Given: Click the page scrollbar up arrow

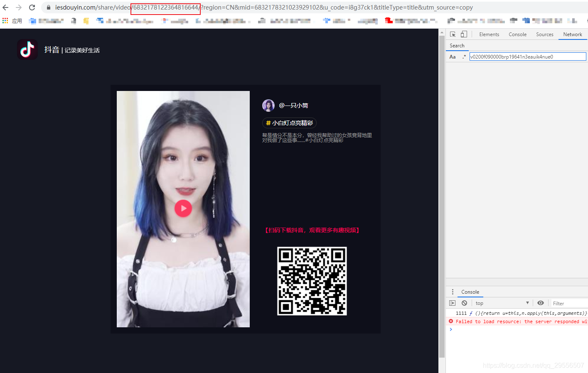Looking at the screenshot, I should [442, 32].
